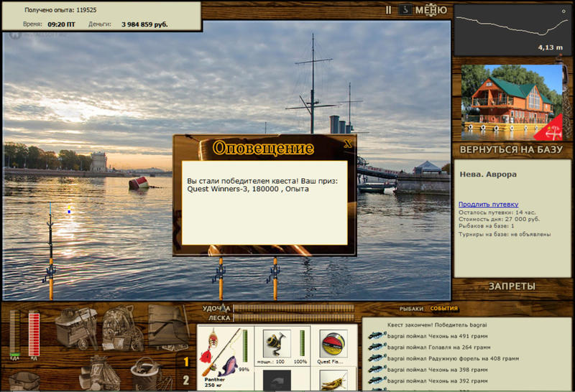
Task: Click the rod's 99% condition bar
Action: point(244,346)
